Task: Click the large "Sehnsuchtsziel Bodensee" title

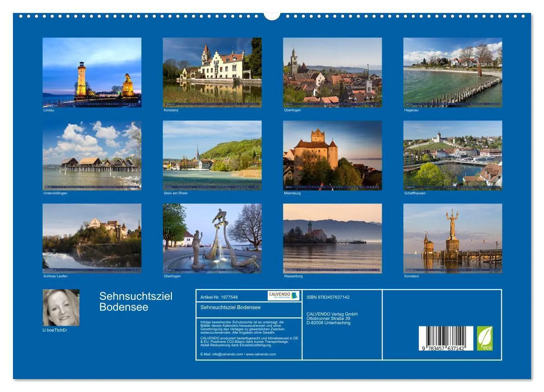Action: 136,301
